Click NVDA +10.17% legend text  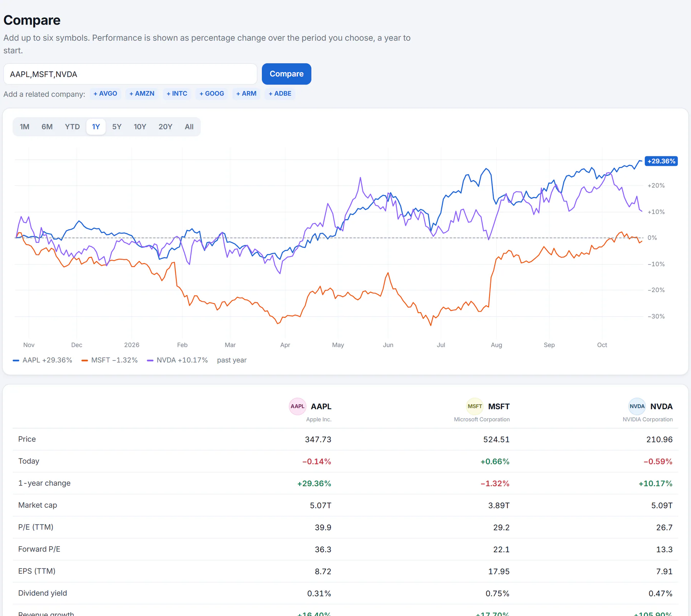pyautogui.click(x=182, y=360)
